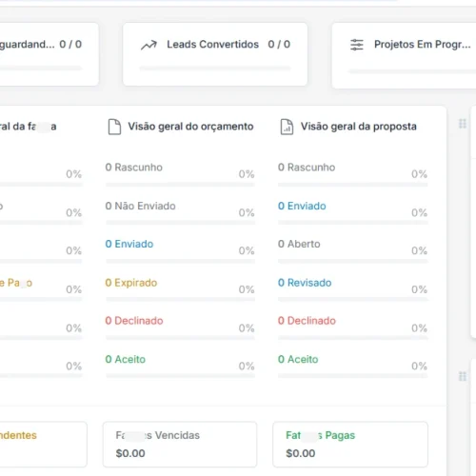
Task: Open the Leads Convertidos card
Action: [215, 54]
